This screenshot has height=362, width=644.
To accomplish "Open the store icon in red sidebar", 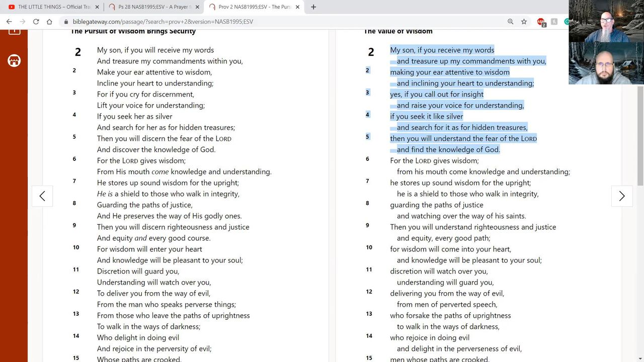I will coord(14,61).
